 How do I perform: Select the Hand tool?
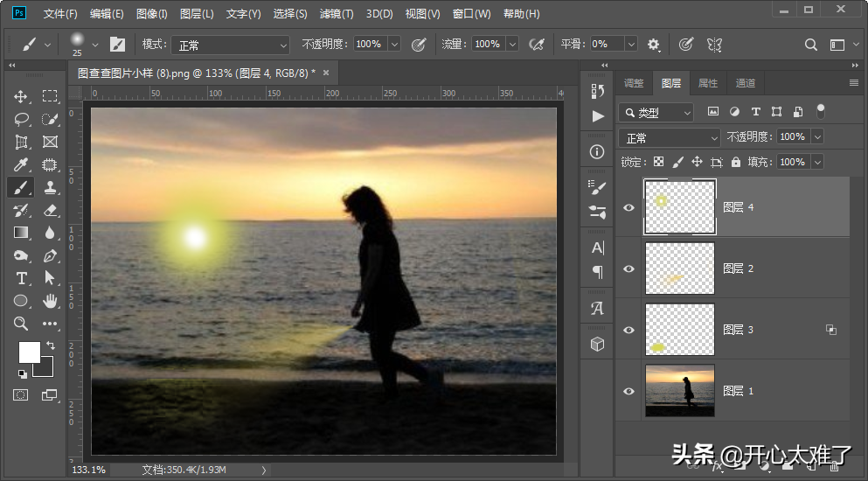pyautogui.click(x=50, y=301)
